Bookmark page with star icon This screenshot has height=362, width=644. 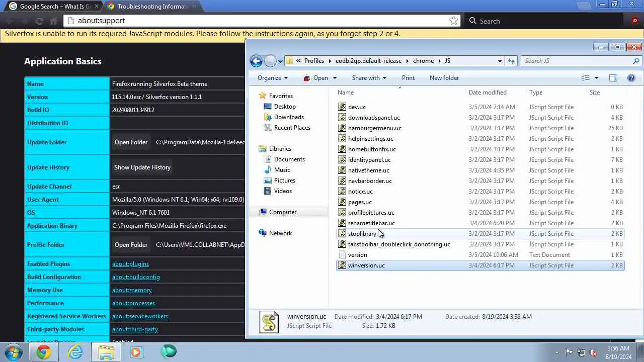pyautogui.click(x=453, y=21)
